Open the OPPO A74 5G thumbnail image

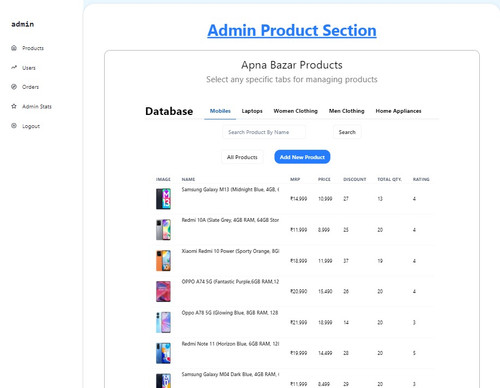click(163, 291)
